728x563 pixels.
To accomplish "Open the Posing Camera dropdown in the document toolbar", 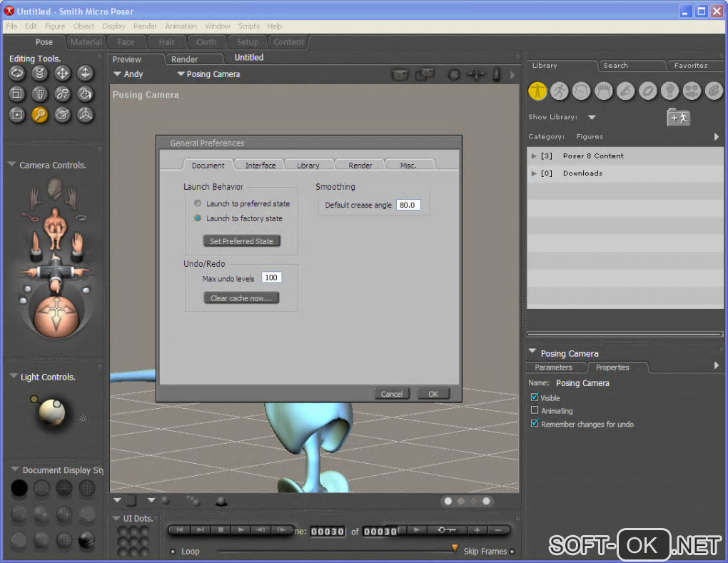I will (x=208, y=73).
